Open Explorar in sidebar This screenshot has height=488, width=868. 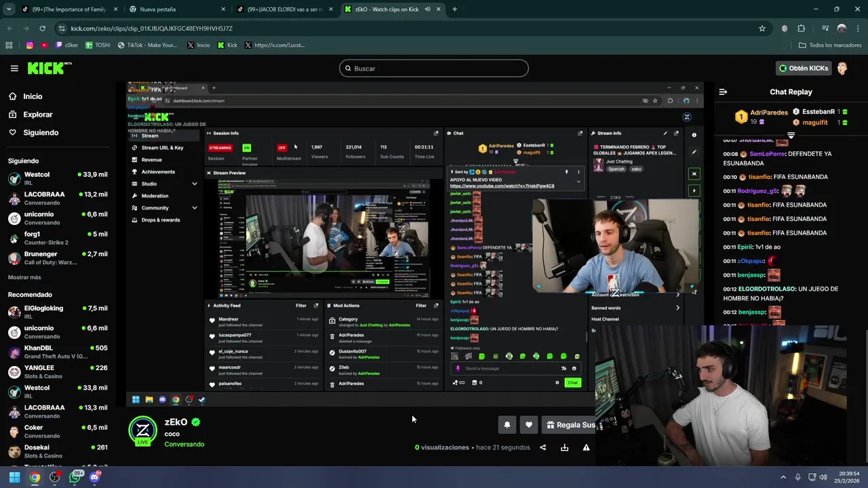38,115
